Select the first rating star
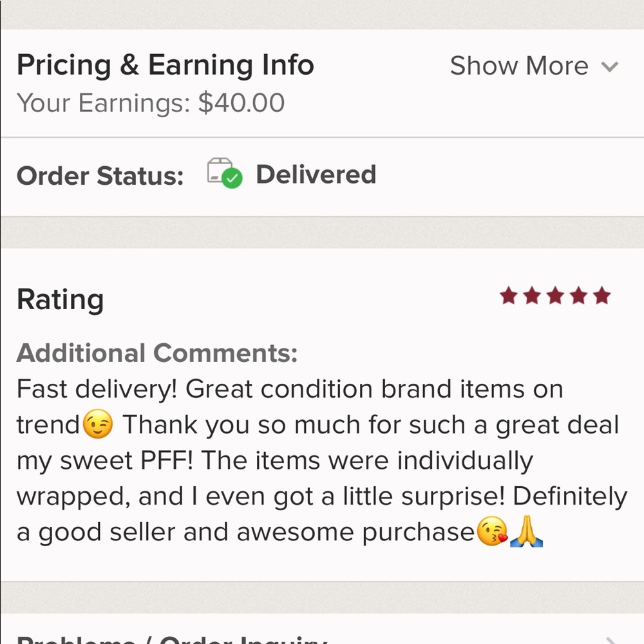This screenshot has height=644, width=644. (508, 296)
